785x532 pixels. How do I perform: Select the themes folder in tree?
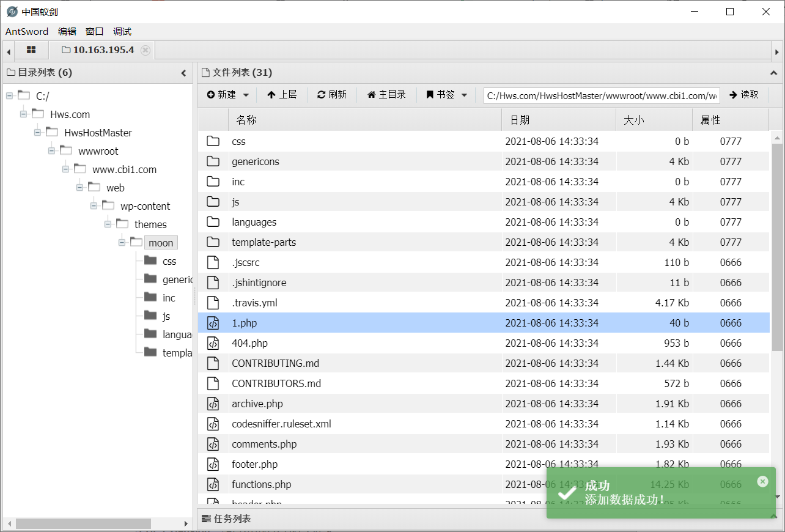coord(150,224)
